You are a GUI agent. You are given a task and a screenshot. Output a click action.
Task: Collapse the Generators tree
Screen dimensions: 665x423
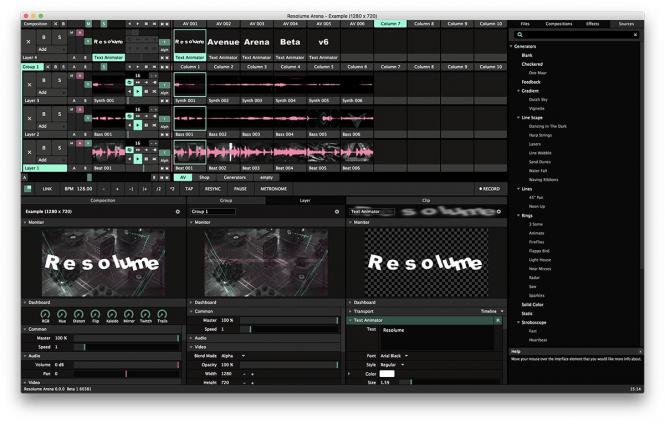[x=511, y=46]
